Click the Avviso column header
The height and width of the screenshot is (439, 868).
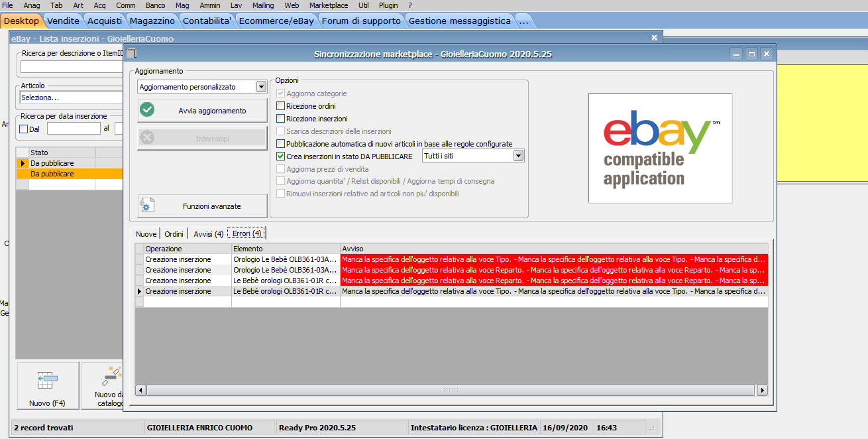pyautogui.click(x=554, y=249)
